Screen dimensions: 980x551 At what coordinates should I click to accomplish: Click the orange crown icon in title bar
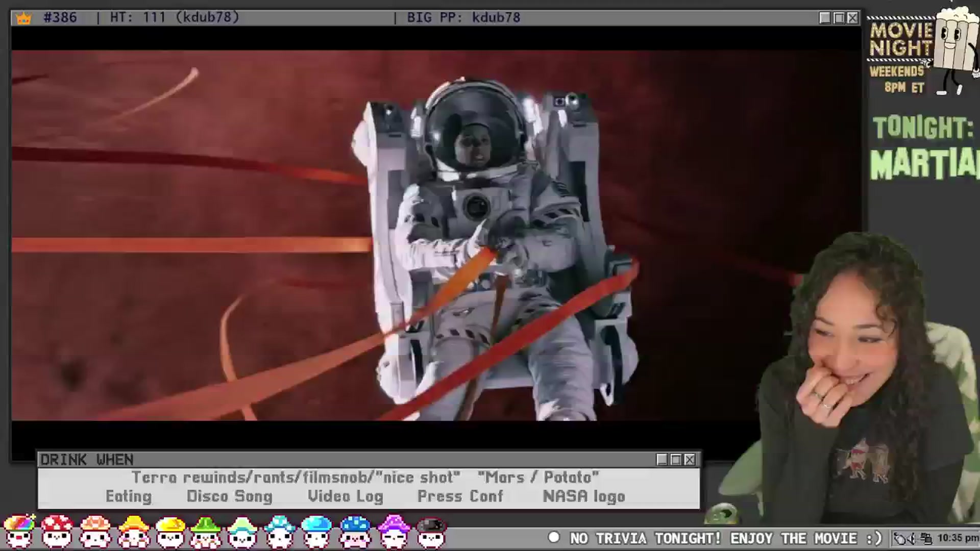tap(23, 18)
